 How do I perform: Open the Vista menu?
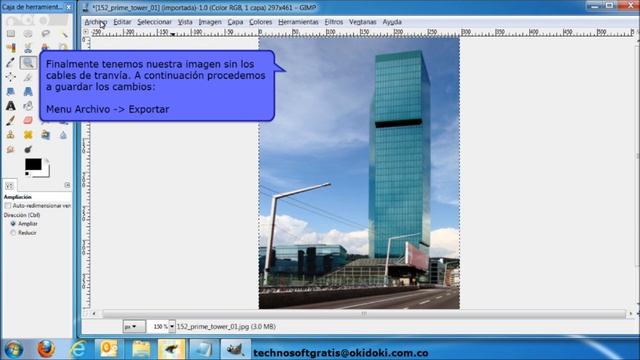pyautogui.click(x=185, y=22)
